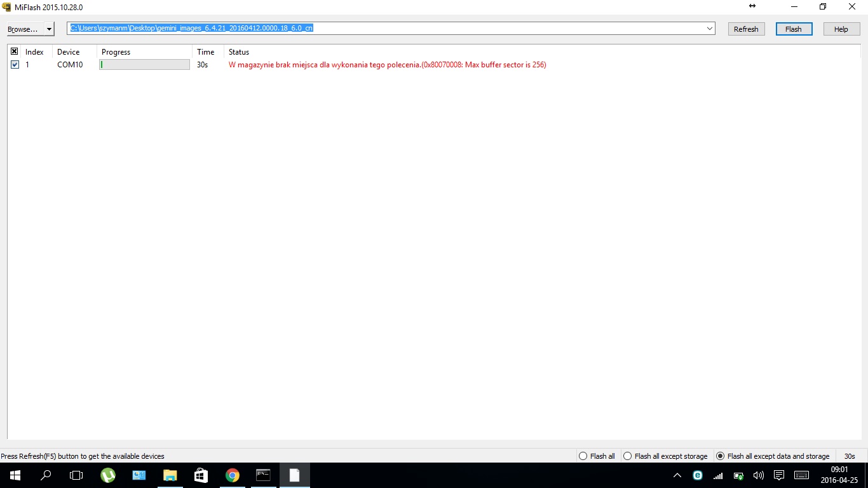This screenshot has width=868, height=488.
Task: Click Refresh to detect devices
Action: click(746, 29)
